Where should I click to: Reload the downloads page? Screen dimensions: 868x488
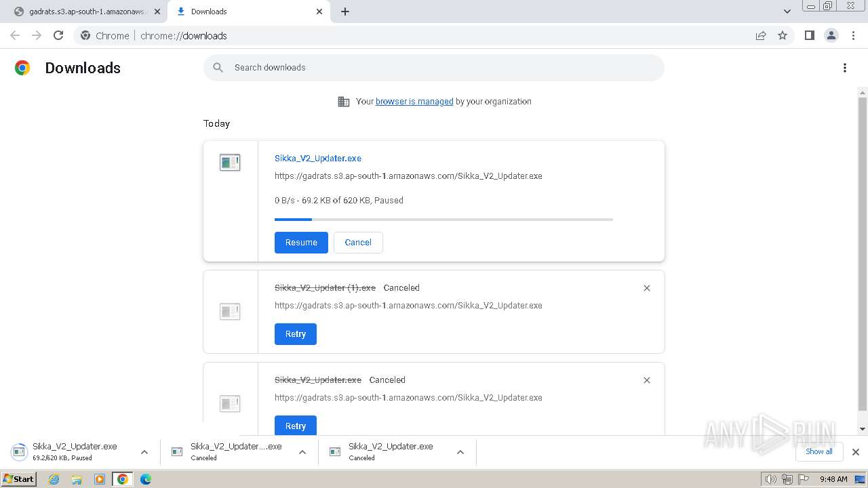click(x=58, y=36)
